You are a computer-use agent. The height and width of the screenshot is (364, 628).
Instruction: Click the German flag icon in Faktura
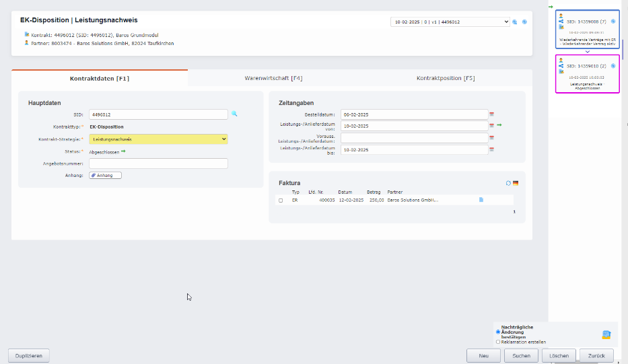point(516,183)
